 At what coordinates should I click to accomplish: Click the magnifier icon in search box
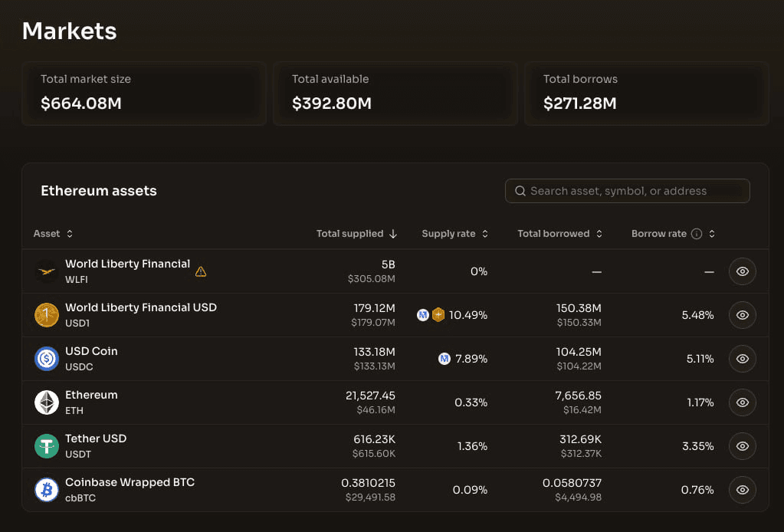click(520, 191)
